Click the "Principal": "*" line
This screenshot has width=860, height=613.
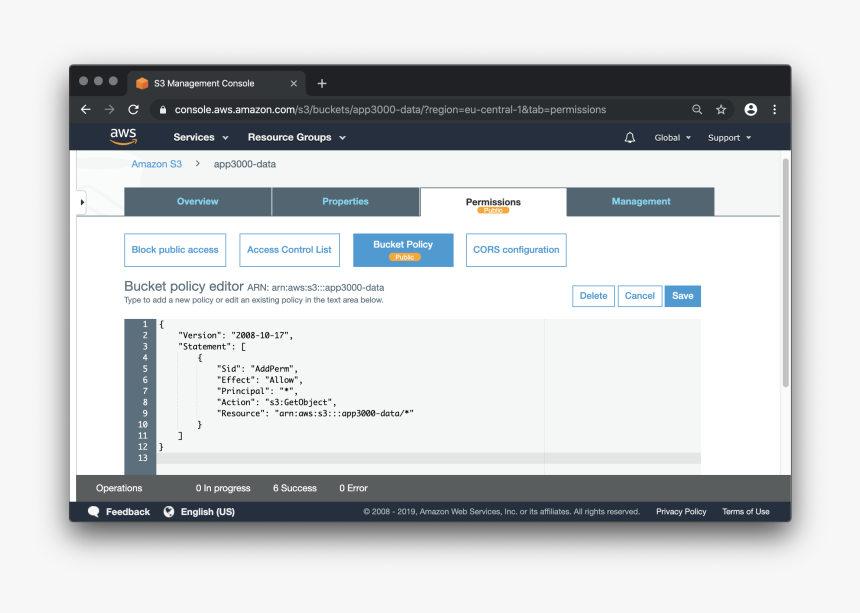[257, 391]
